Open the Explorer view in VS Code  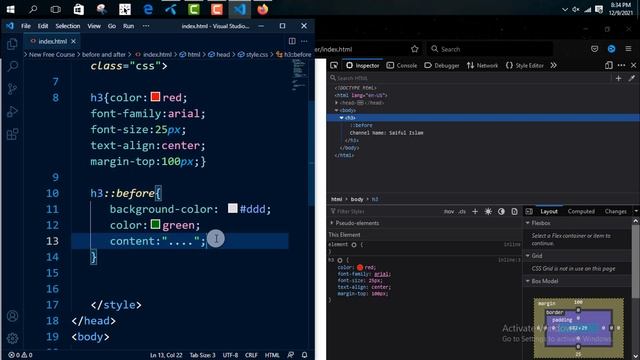(12, 44)
